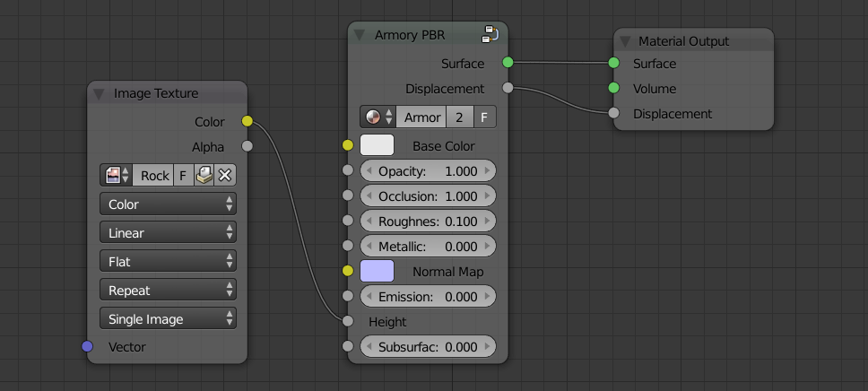Open node group edit icon on Armory PBR

tap(490, 34)
